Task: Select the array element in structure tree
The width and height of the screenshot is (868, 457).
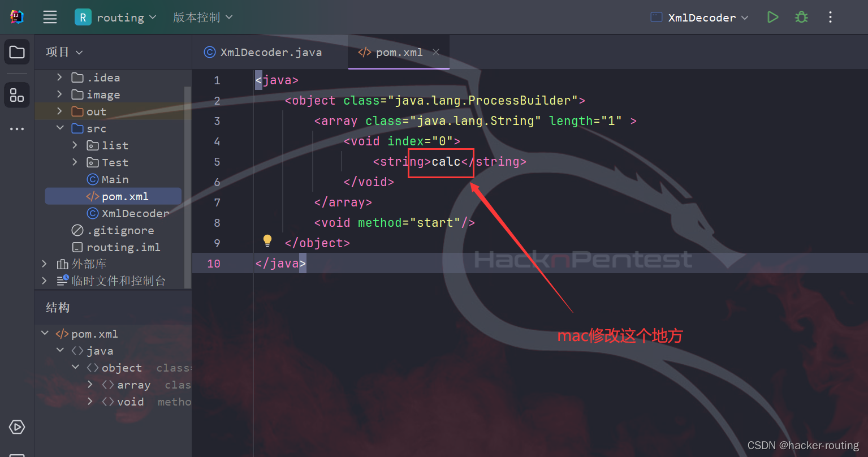Action: point(134,385)
